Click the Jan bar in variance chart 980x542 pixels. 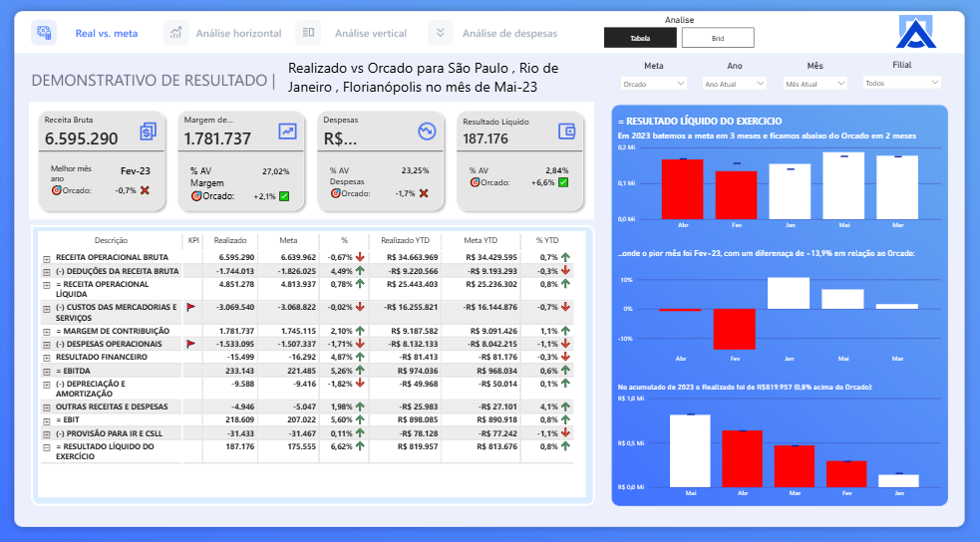[x=789, y=293]
